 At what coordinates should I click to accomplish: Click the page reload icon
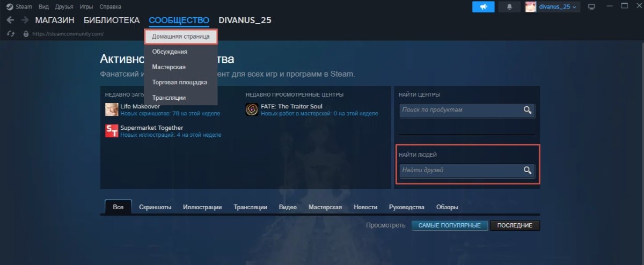click(x=10, y=34)
